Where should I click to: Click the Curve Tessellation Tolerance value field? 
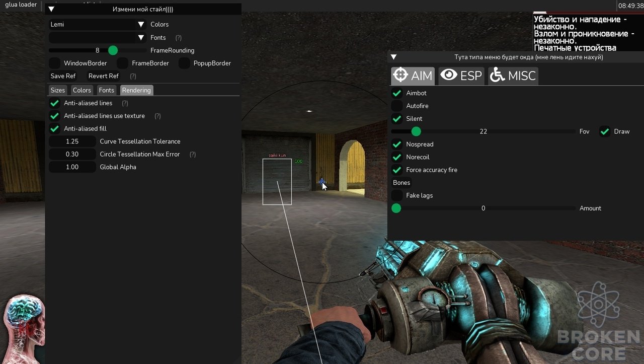pyautogui.click(x=72, y=141)
